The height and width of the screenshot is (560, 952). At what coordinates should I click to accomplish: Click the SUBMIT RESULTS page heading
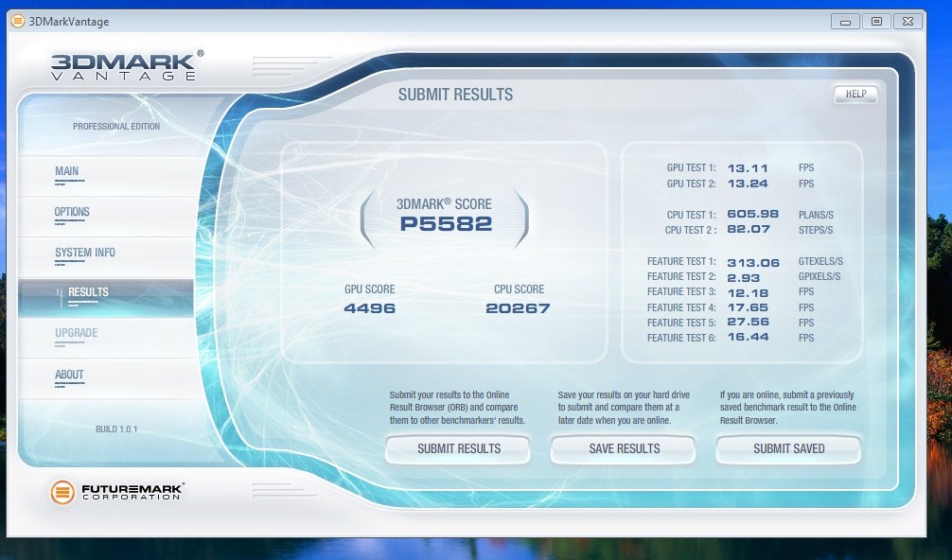point(455,95)
